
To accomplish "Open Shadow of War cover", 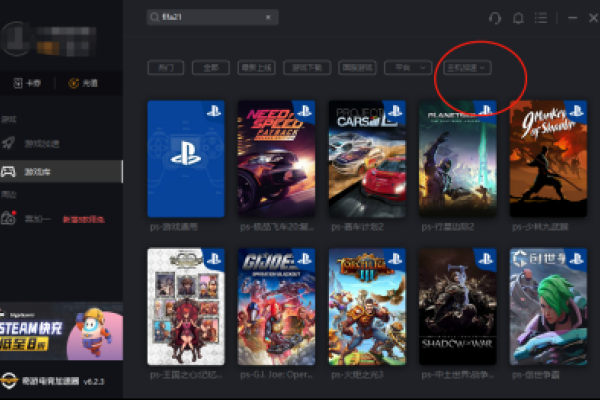I will (x=458, y=307).
